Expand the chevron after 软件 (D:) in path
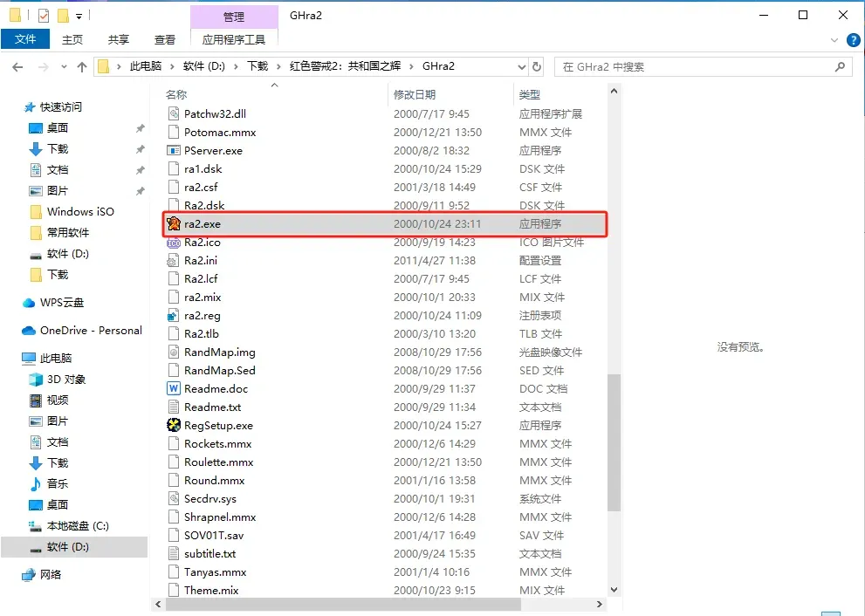This screenshot has height=616, width=865. [236, 66]
